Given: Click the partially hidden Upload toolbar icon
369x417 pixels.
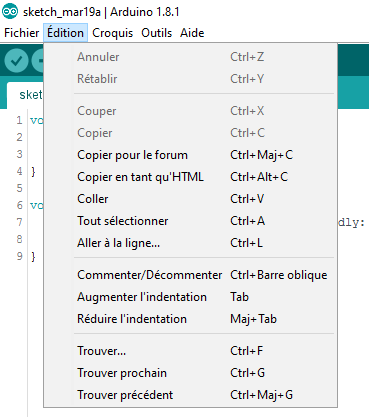Looking at the screenshot, I should [37, 60].
